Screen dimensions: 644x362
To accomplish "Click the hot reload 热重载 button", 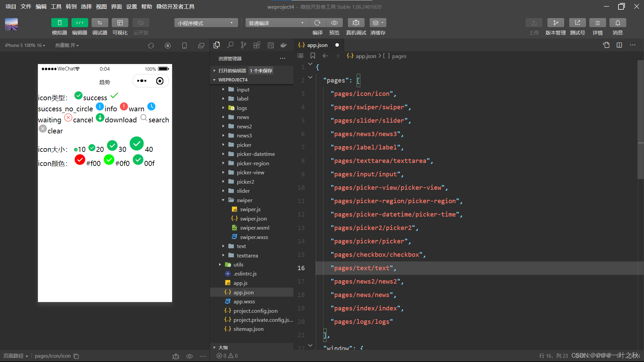I will coord(67,45).
